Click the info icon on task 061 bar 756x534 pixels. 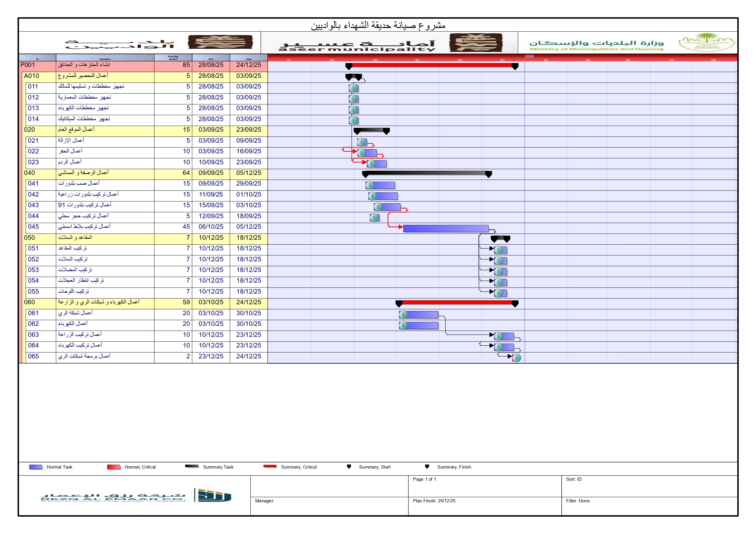point(403,315)
